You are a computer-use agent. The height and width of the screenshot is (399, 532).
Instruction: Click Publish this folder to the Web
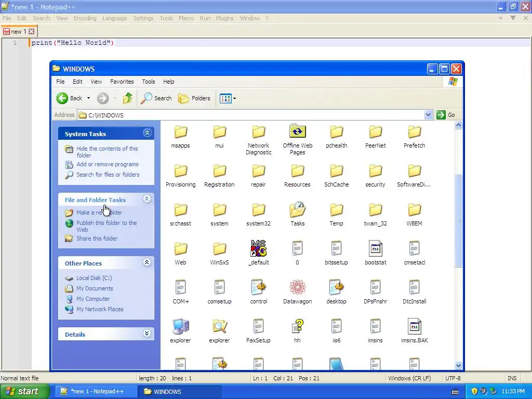point(106,226)
